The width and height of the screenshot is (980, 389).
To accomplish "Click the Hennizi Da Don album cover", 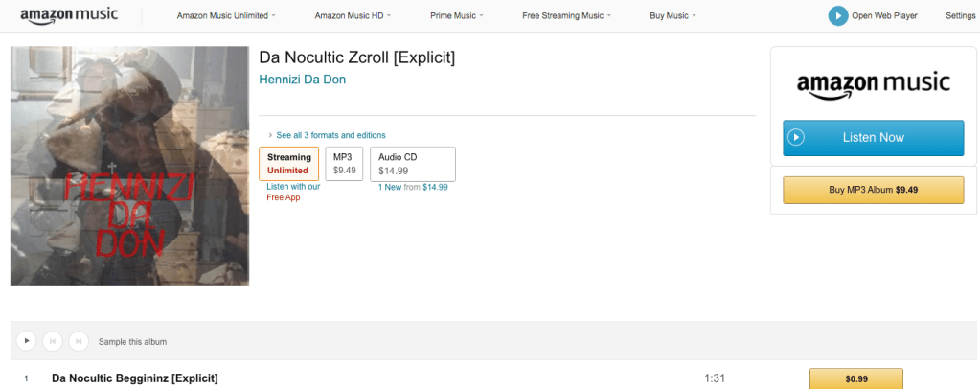I will tap(129, 166).
